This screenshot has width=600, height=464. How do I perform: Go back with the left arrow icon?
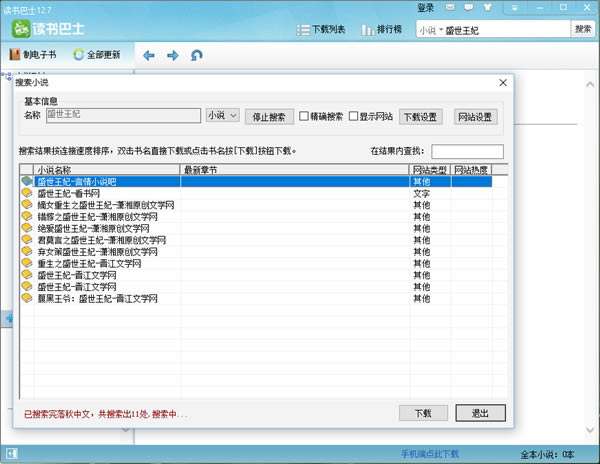point(148,55)
